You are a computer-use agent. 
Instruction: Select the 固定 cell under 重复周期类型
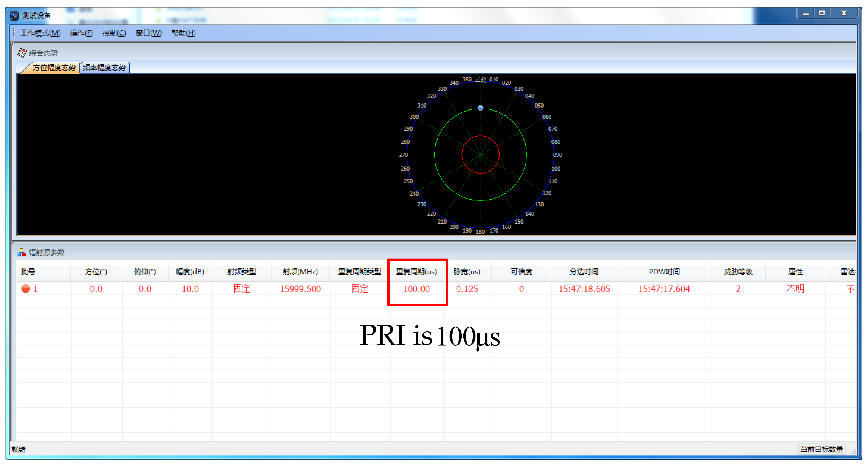tap(359, 289)
